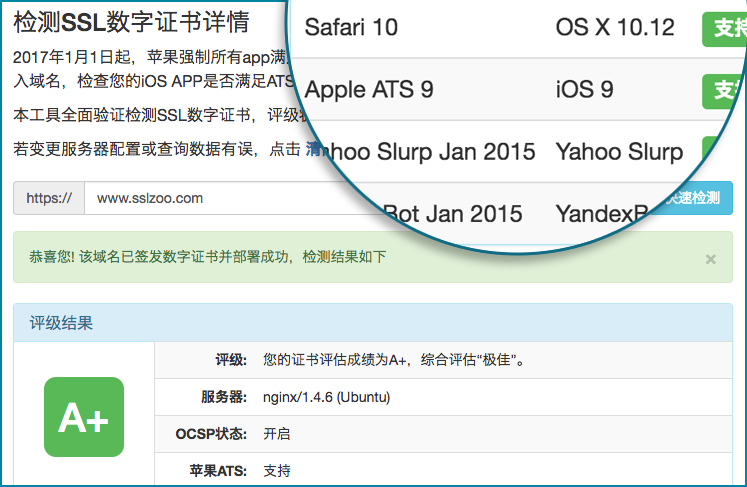Click the OS X 10.12 platform cell
The height and width of the screenshot is (487, 747).
[x=615, y=27]
